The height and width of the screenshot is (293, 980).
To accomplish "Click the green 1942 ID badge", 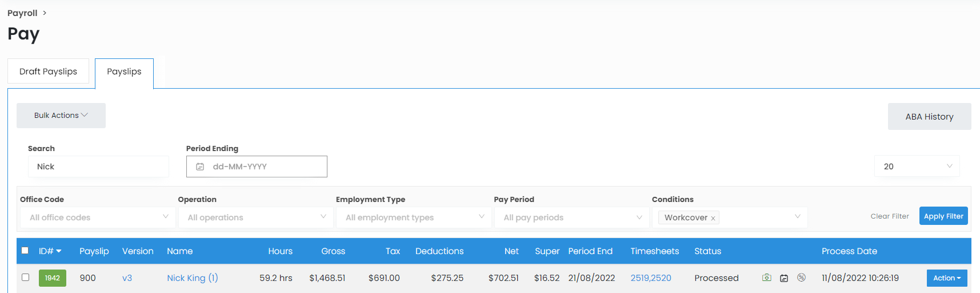I will pyautogui.click(x=53, y=278).
